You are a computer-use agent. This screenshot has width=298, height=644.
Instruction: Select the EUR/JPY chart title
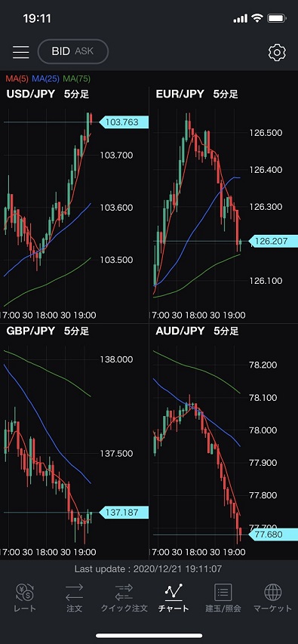point(180,94)
